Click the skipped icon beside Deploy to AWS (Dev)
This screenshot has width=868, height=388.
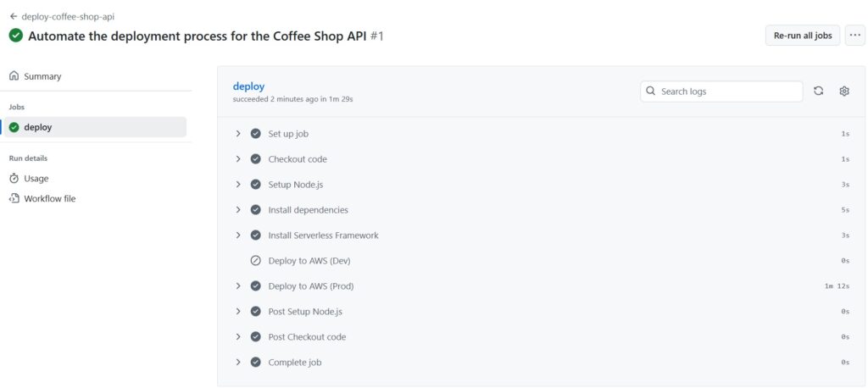[x=255, y=261]
